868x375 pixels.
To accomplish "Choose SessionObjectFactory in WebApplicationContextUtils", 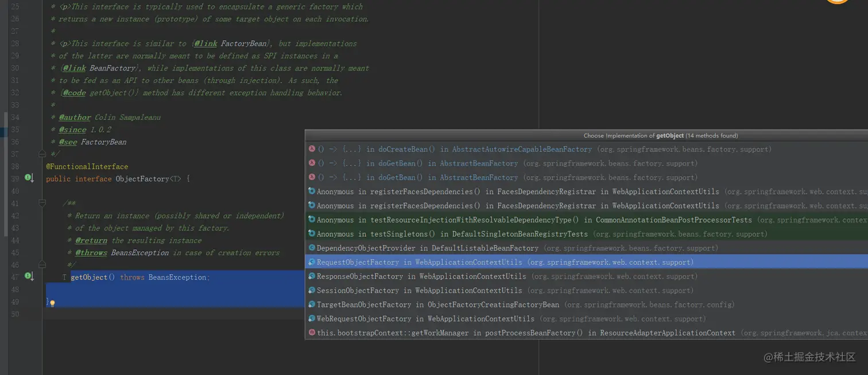I will 586,290.
